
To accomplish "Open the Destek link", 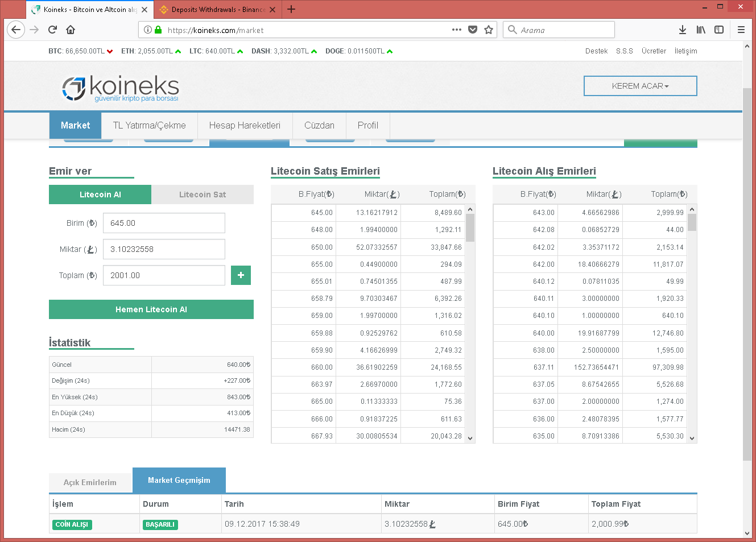I will pos(596,51).
